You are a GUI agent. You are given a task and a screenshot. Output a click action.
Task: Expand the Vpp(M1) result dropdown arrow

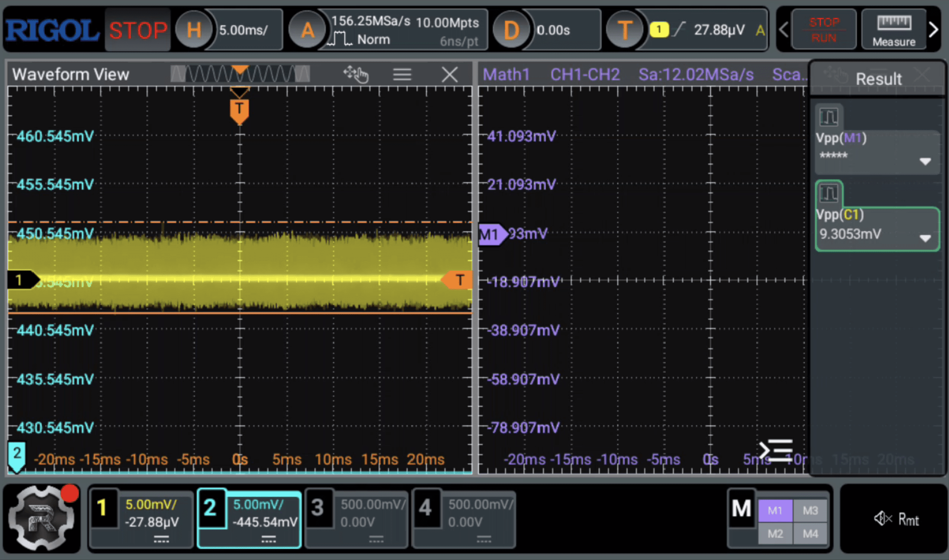click(x=925, y=161)
